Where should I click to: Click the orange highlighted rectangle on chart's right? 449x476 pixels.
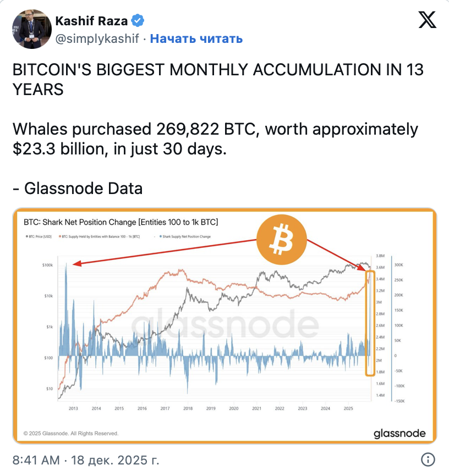370,324
